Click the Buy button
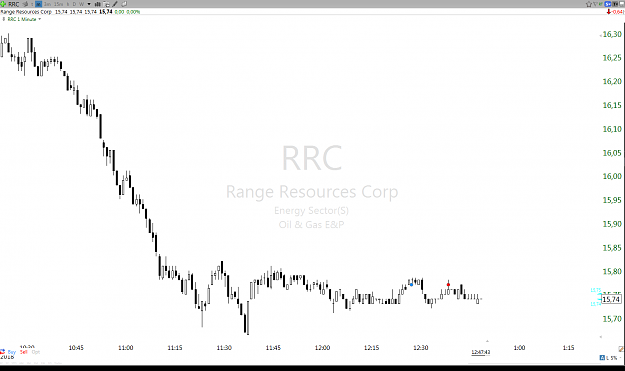625x371 pixels. [x=12, y=352]
